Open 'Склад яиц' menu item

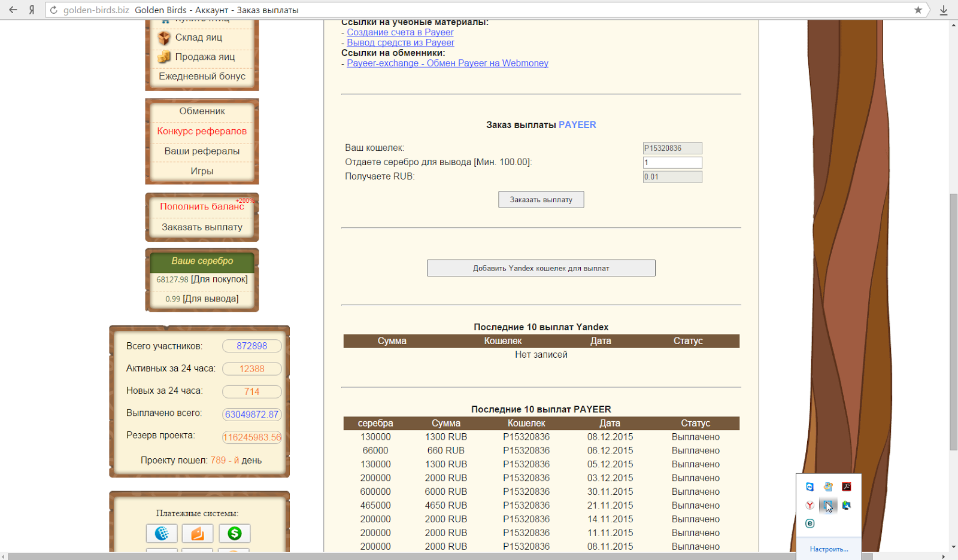tap(199, 37)
